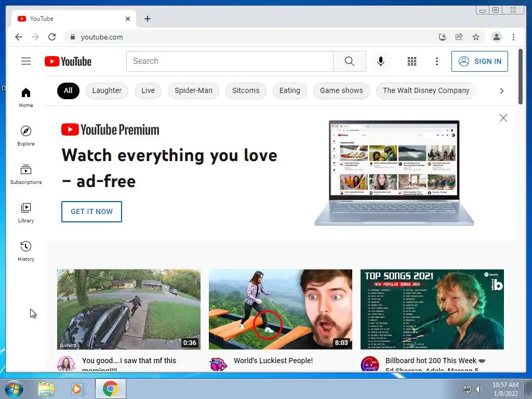Click the SIGN IN button
Screen dimensions: 532x399
[x=480, y=61]
